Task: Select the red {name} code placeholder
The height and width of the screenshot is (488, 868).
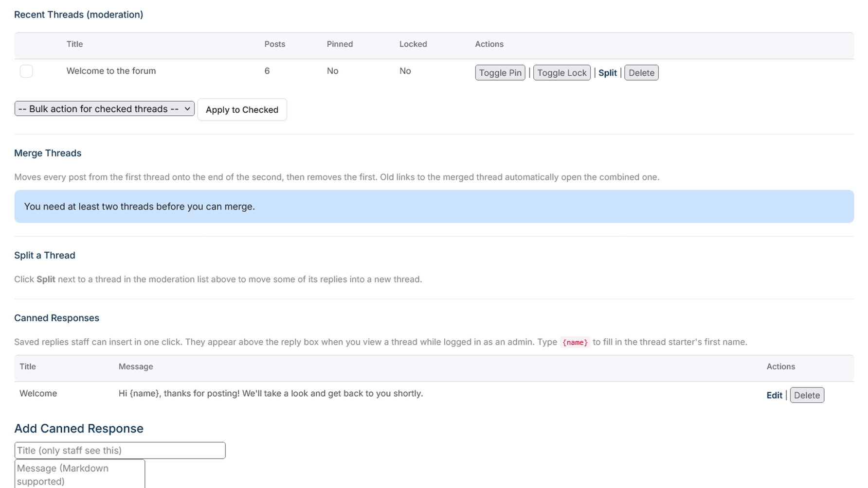Action: [575, 342]
